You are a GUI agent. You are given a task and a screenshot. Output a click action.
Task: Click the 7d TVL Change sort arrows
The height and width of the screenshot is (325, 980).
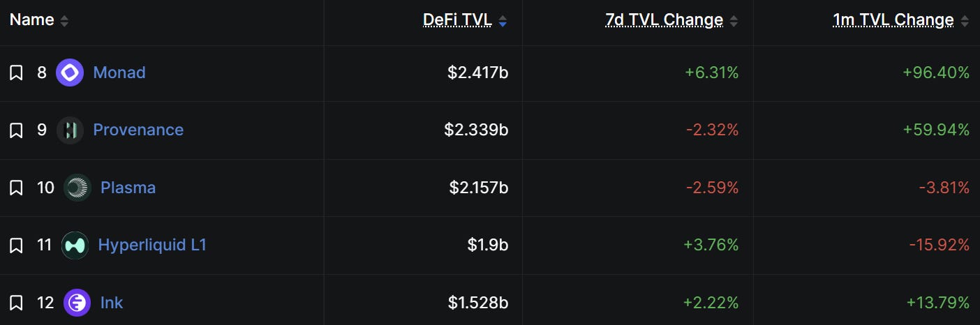(734, 21)
